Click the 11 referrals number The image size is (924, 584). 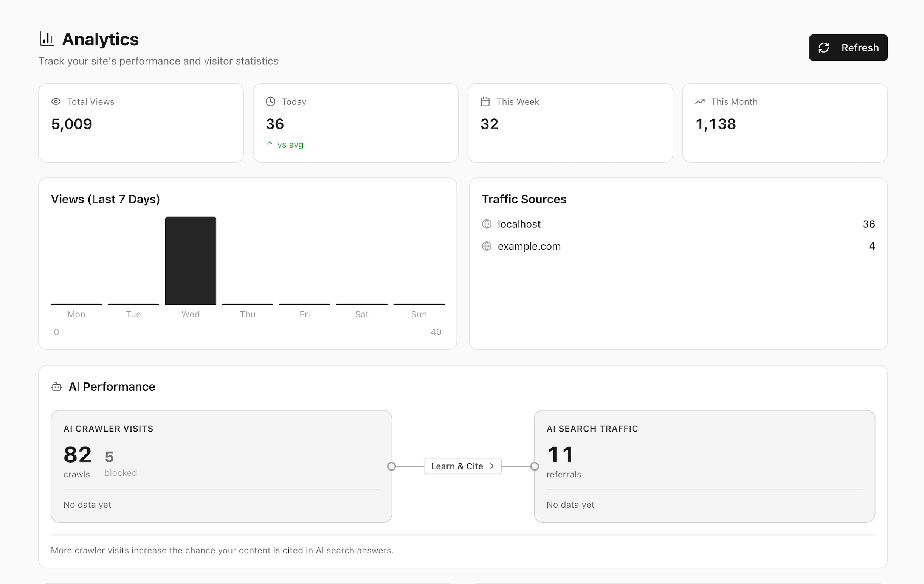560,455
